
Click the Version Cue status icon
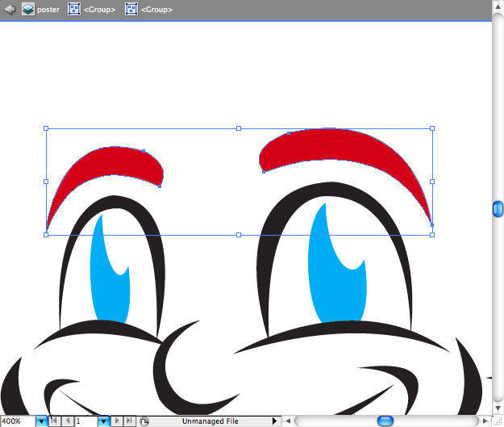point(144,421)
